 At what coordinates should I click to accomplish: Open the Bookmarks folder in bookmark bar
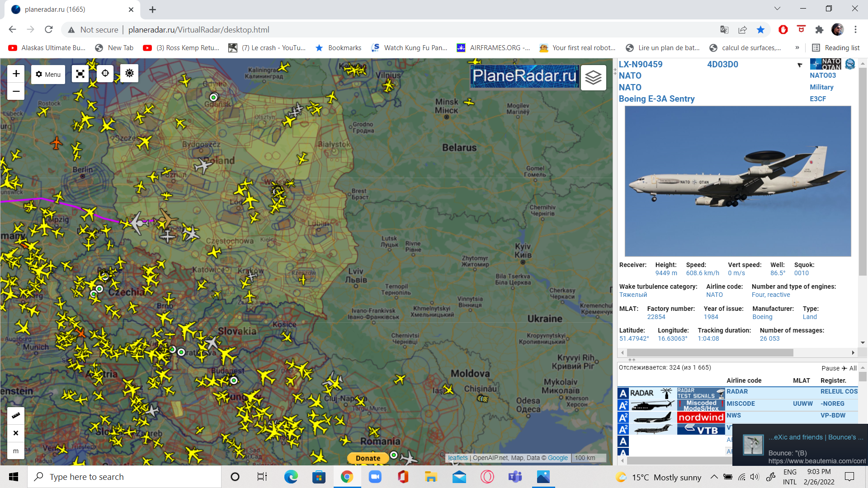click(x=338, y=48)
